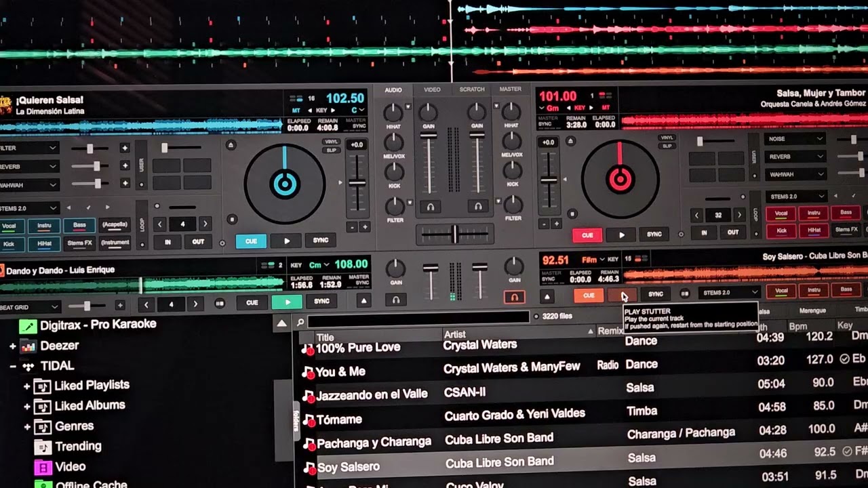
Task: Adjust deck 1 pitch fader
Action: pos(357,183)
